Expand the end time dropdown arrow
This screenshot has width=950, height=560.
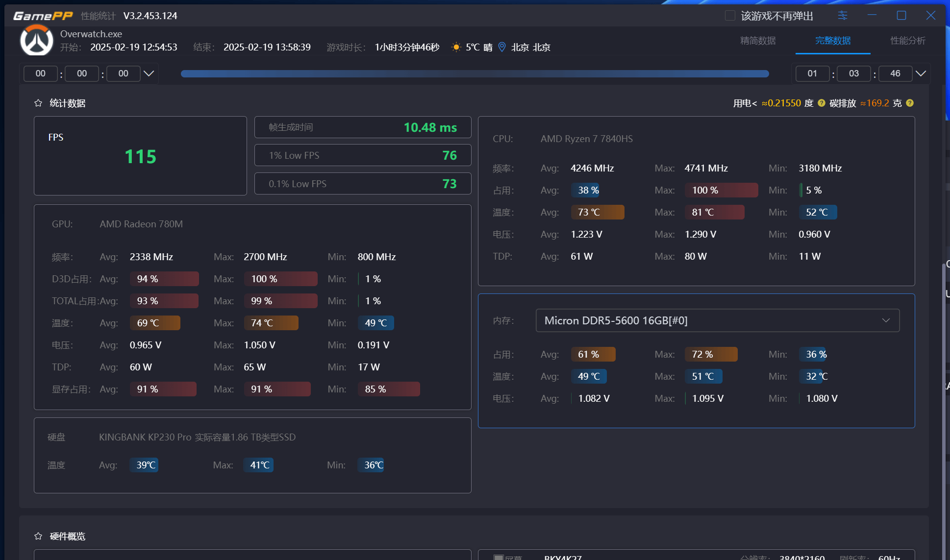[x=921, y=73]
